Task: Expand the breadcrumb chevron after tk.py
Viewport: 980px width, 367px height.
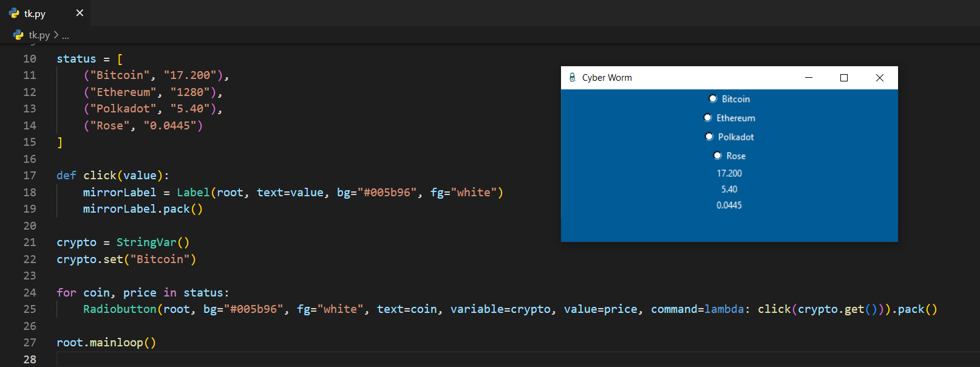Action: (x=56, y=35)
